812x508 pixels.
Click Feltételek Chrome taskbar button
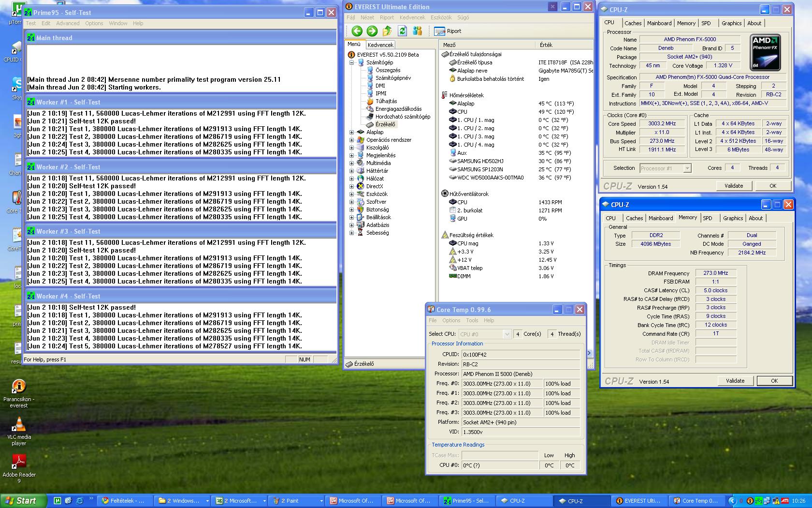click(x=126, y=501)
